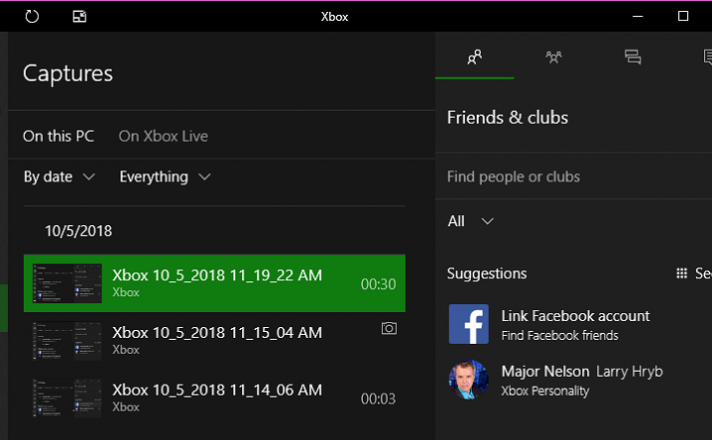Select capture Xbox 10_5_2018 11_15_04 AM
712x440 pixels.
pyautogui.click(x=214, y=341)
